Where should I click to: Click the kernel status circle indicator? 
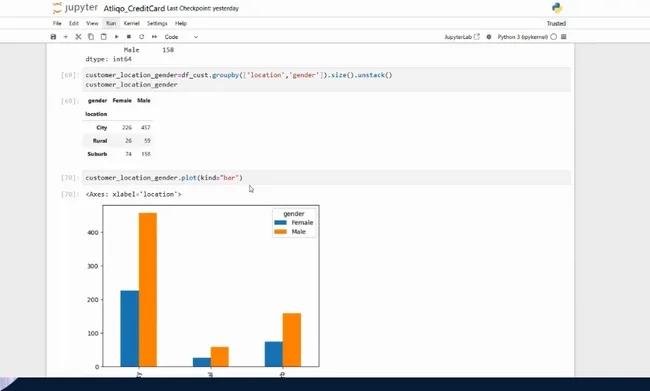[x=553, y=37]
